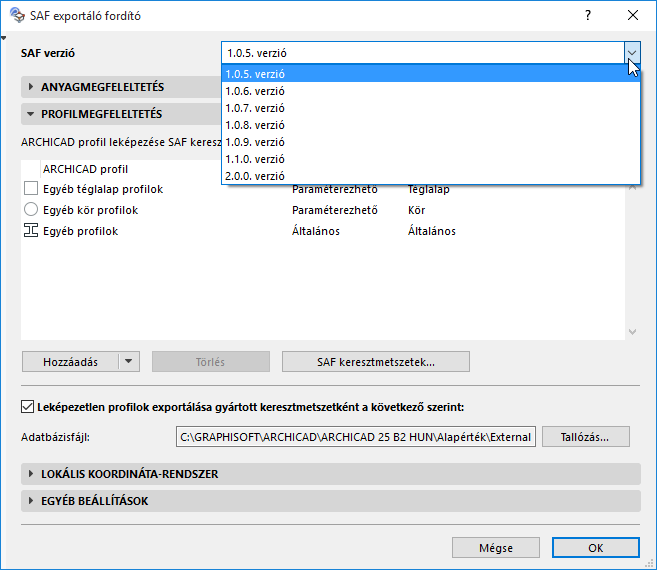Select the Egyéb kör profilok row
Viewport: 657px width, 570px height.
click(323, 210)
